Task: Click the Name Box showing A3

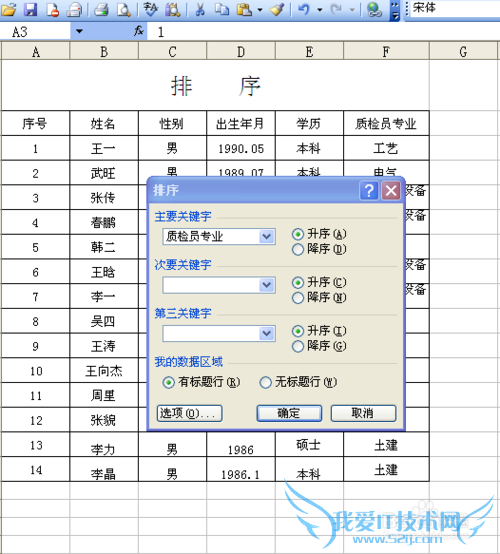Action: [35, 32]
